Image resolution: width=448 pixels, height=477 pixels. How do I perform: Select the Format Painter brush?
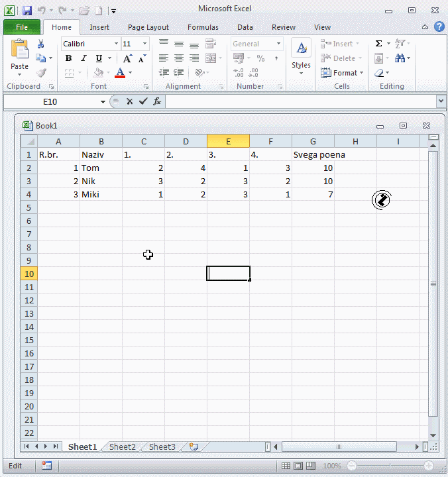click(x=40, y=73)
